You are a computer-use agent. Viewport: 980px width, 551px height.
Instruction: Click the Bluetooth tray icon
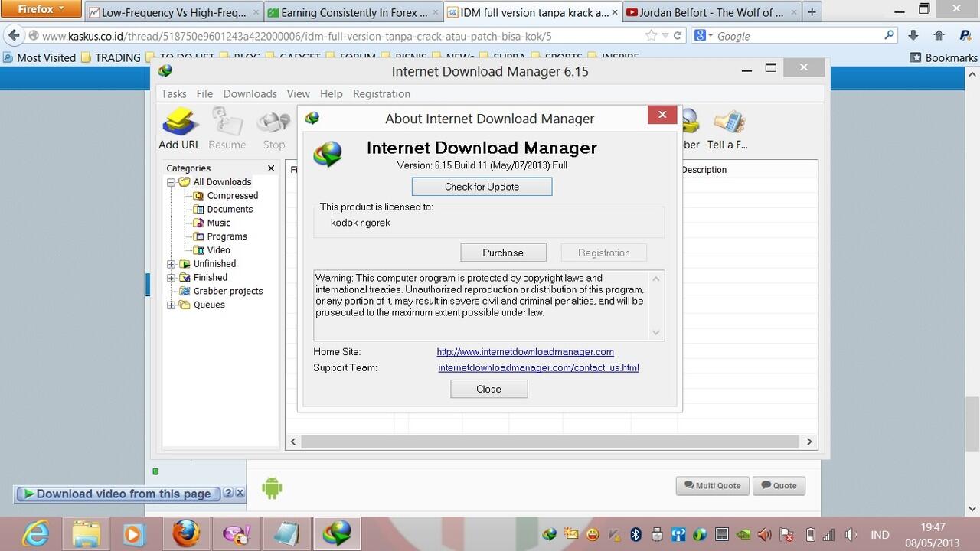[635, 534]
